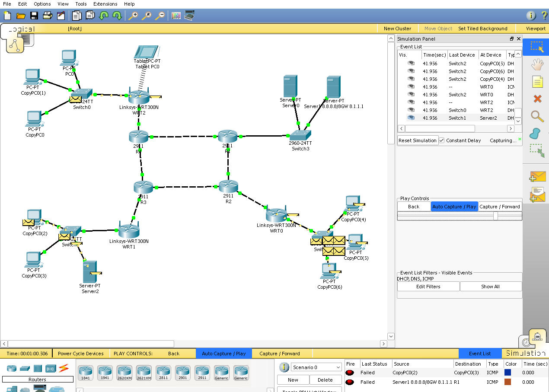Image resolution: width=549 pixels, height=392 pixels.
Task: Select the Delete red X tool
Action: (537, 99)
